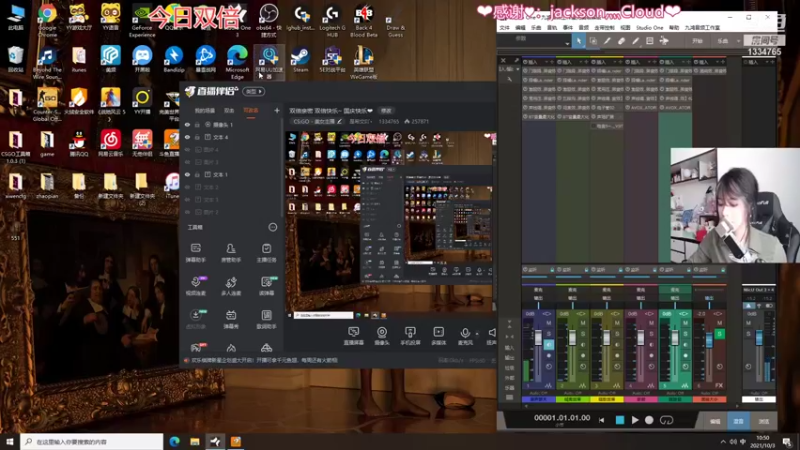Screen dimensions: 800x450
Task: Open channel 1 Auto: Off automation dropdown
Action: click(x=538, y=393)
